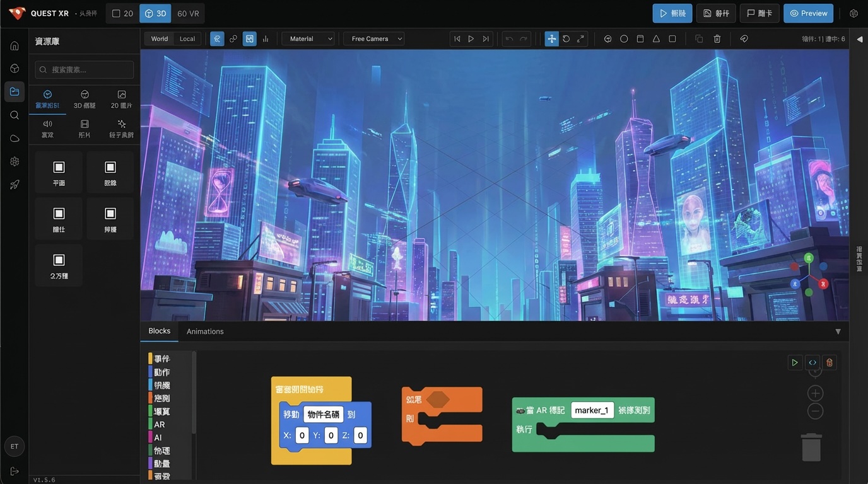Switch to 2D mode
The height and width of the screenshot is (484, 868).
tap(122, 13)
